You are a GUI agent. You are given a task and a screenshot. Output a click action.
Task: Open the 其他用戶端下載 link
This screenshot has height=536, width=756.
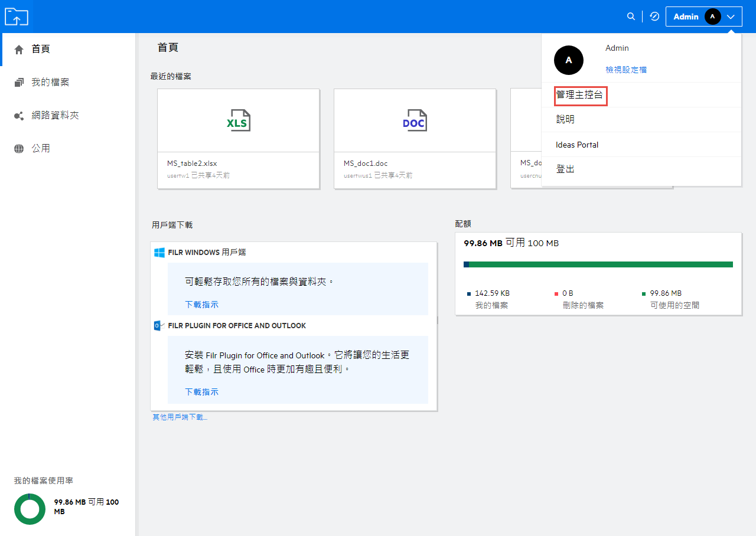(x=180, y=417)
